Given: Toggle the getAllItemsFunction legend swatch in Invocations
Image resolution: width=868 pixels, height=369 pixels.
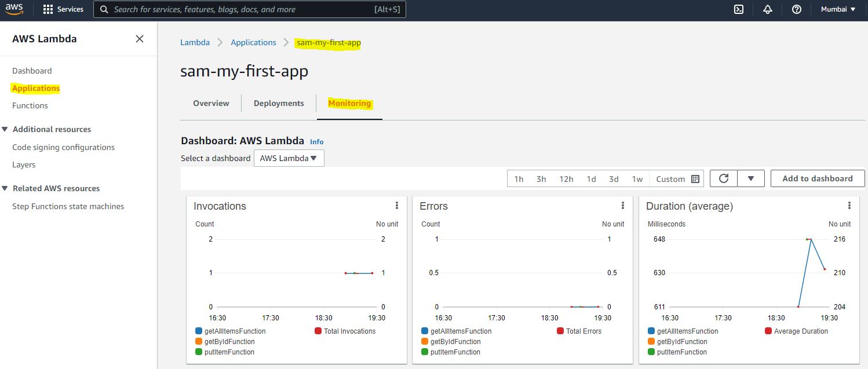Looking at the screenshot, I should coord(199,331).
